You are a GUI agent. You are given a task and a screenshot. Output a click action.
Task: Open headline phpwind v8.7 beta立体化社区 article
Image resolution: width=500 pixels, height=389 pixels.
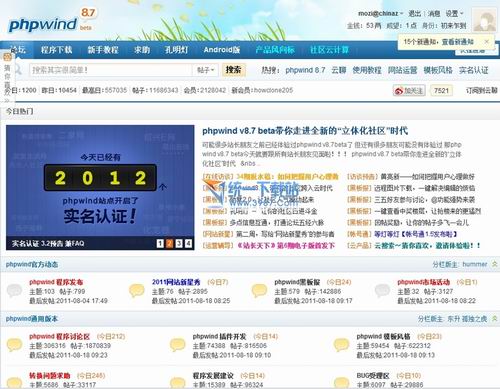pyautogui.click(x=305, y=131)
